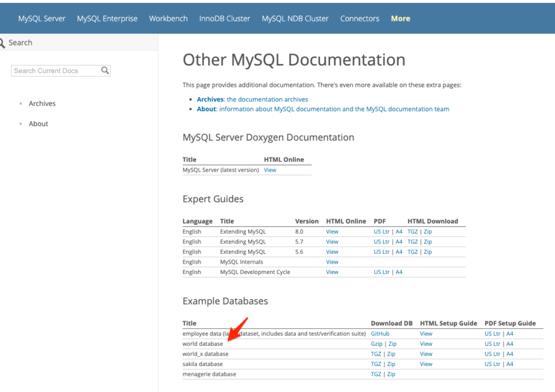Get Extending MySQL 5.7 US Ltr PDF
This screenshot has height=392, width=555.
[x=382, y=242]
